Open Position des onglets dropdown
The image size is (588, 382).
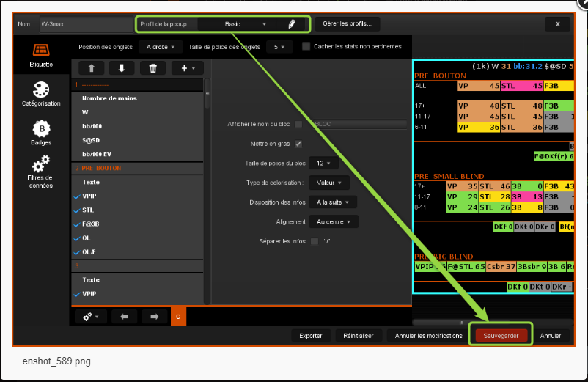(161, 47)
